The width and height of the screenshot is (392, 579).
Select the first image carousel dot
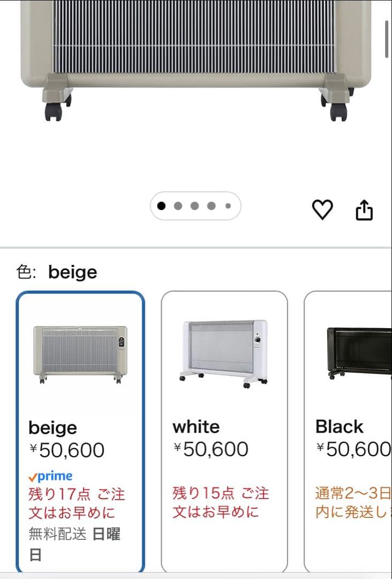pyautogui.click(x=162, y=206)
